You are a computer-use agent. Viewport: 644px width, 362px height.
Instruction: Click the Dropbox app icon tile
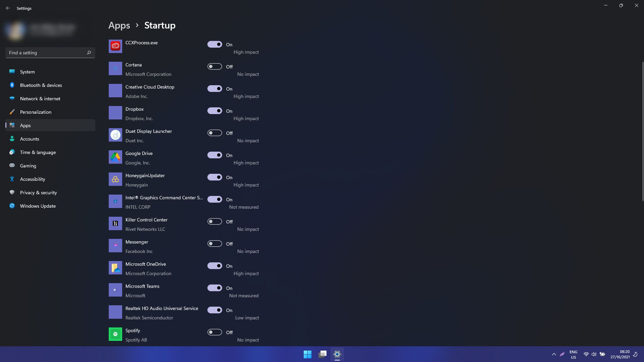point(115,113)
